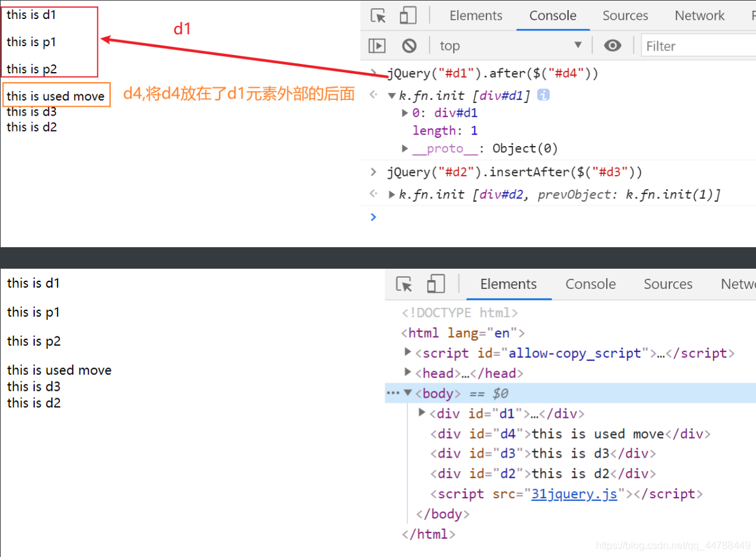Select the div id="d2" node
This screenshot has width=756, height=557.
[543, 474]
